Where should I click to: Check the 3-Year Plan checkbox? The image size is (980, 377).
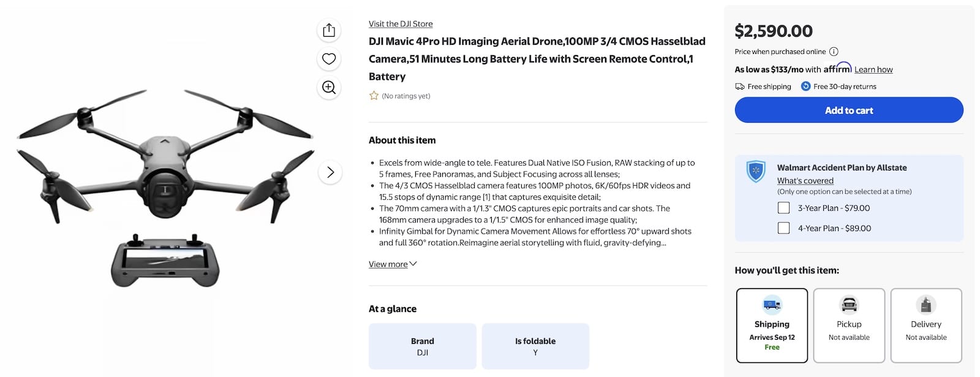point(783,208)
